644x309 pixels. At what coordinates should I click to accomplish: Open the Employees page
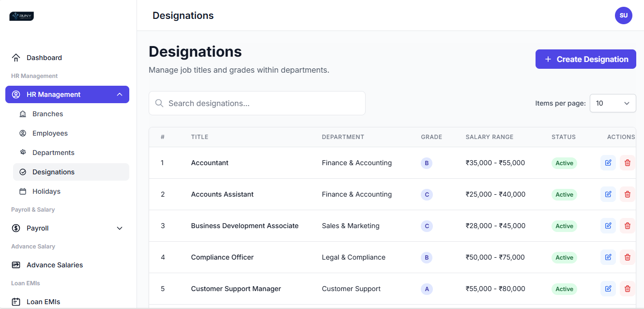click(71, 133)
